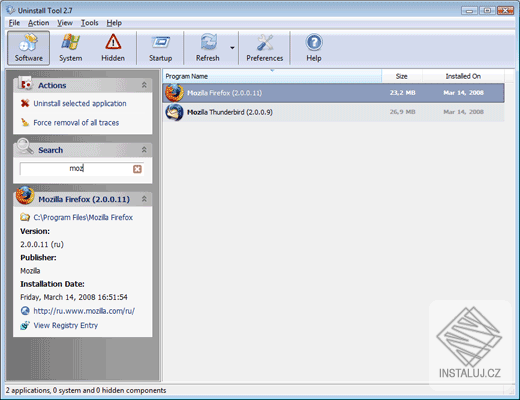
Task: Show Hidden components via warning icon
Action: (113, 48)
